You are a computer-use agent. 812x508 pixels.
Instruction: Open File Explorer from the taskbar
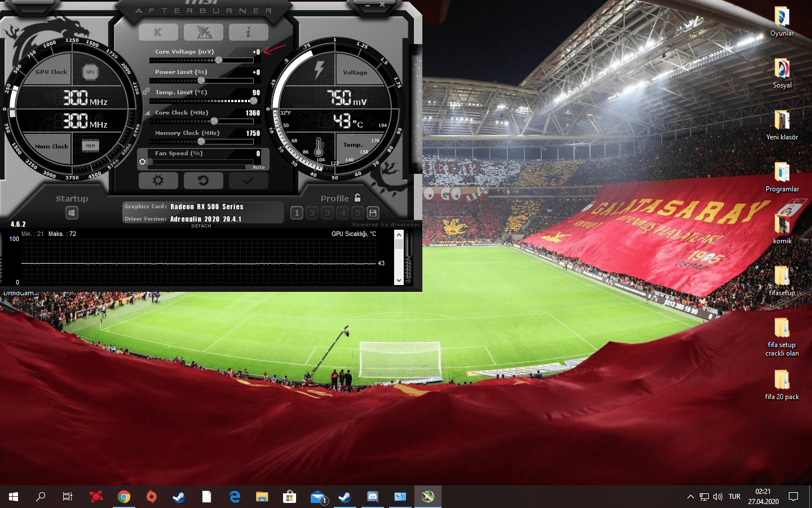262,497
